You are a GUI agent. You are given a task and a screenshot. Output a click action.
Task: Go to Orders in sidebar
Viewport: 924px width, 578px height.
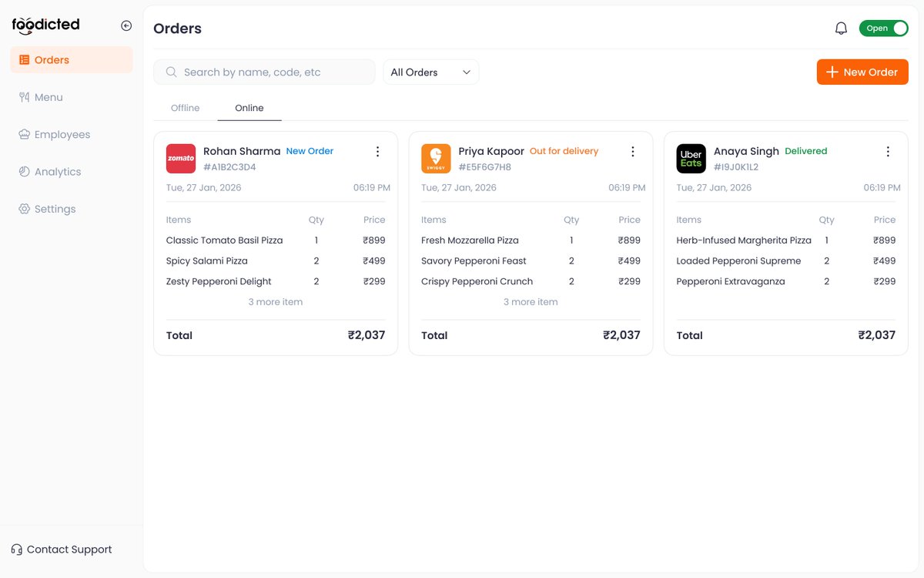(72, 60)
